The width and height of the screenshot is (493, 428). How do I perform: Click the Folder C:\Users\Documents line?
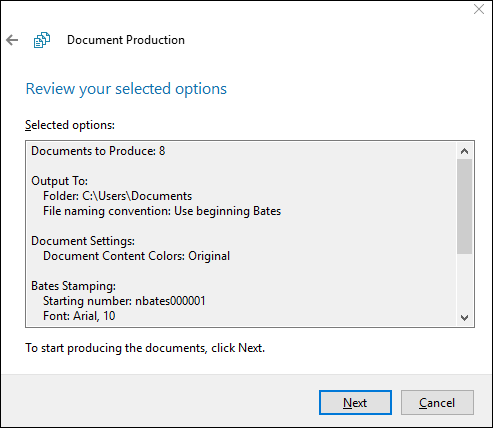(118, 196)
